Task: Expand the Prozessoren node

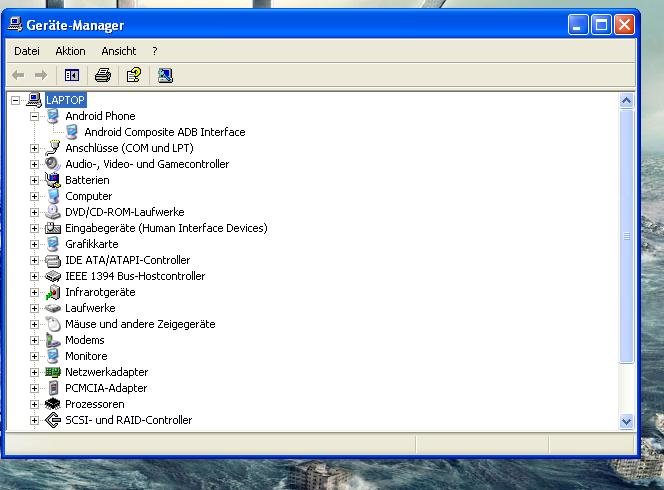Action: point(34,404)
